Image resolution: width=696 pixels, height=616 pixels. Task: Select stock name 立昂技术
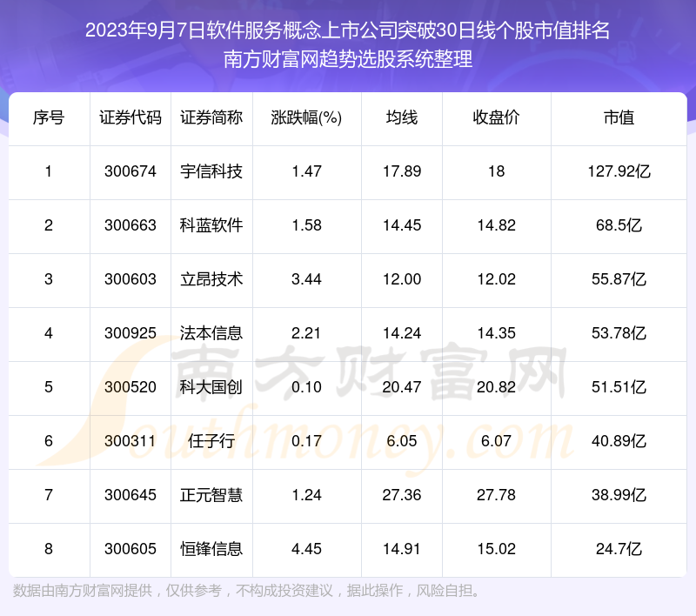pyautogui.click(x=211, y=279)
